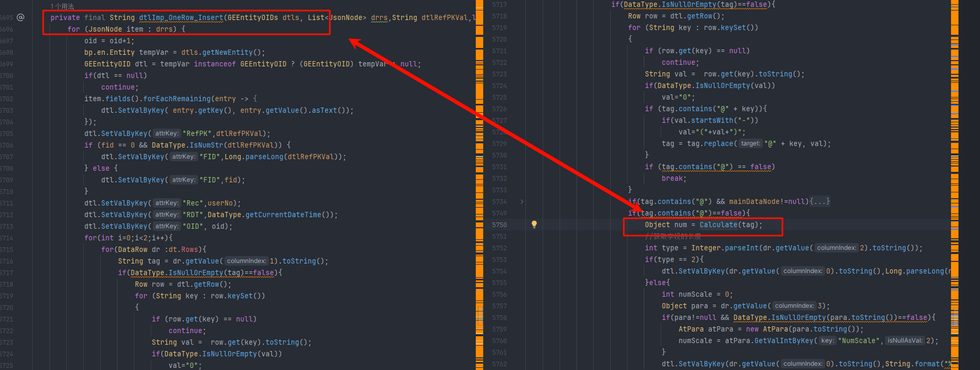Click the target: inlay hint in tag.replace
Screen dimensions: 980x370
(750, 143)
